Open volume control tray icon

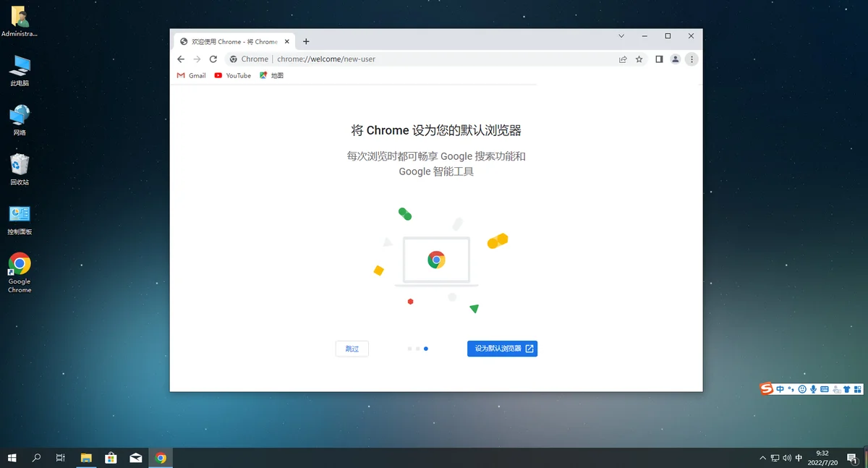pyautogui.click(x=786, y=458)
